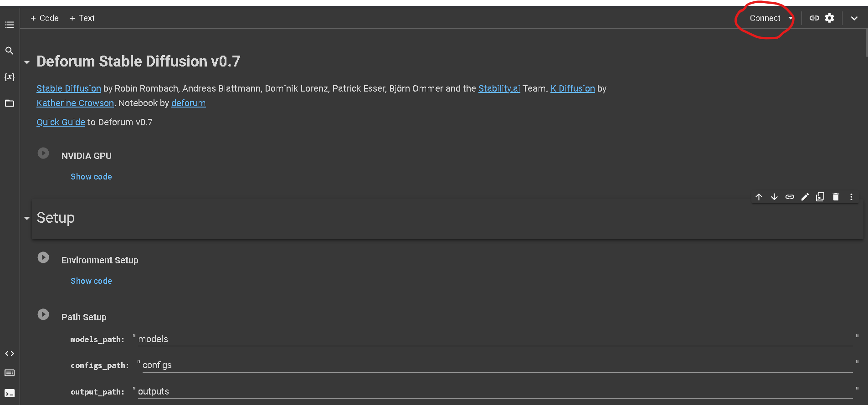The width and height of the screenshot is (868, 405).
Task: Open the Stable Diffusion link
Action: (x=69, y=88)
